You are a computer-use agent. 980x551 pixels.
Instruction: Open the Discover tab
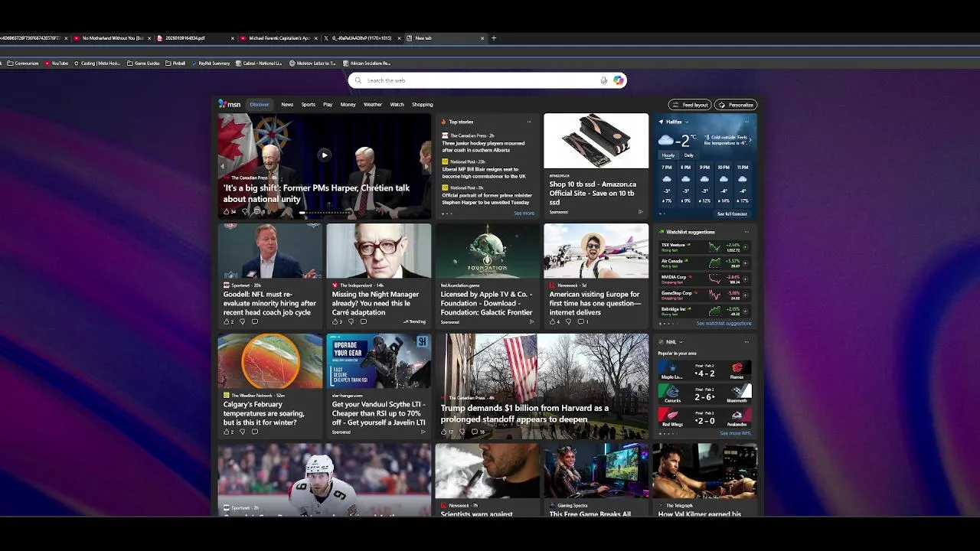260,104
